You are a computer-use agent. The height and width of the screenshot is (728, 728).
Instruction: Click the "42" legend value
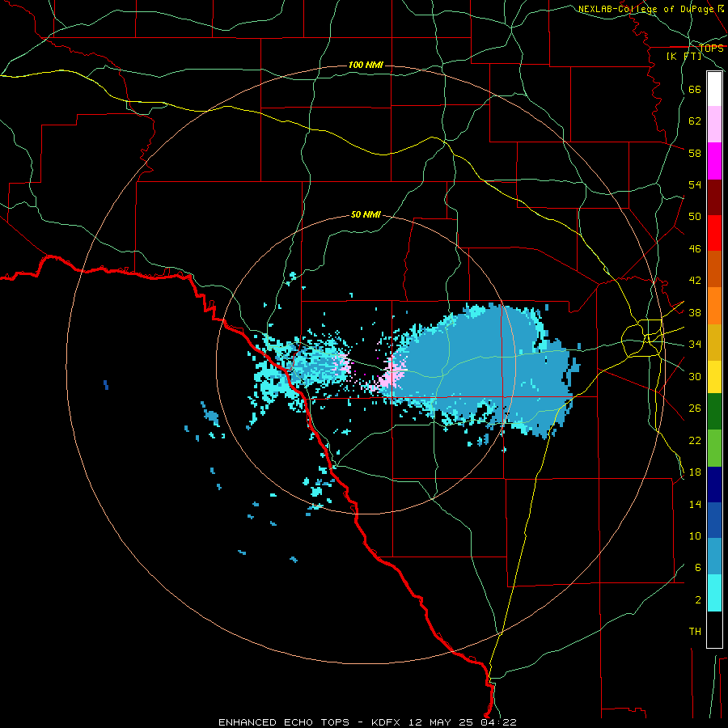click(695, 281)
